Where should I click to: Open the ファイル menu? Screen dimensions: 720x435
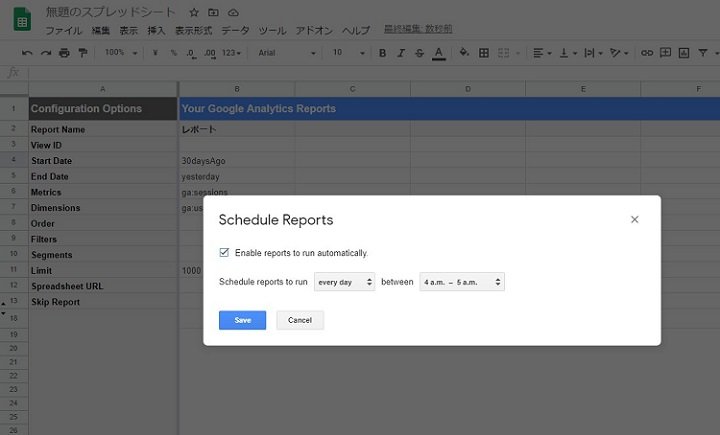(63, 30)
